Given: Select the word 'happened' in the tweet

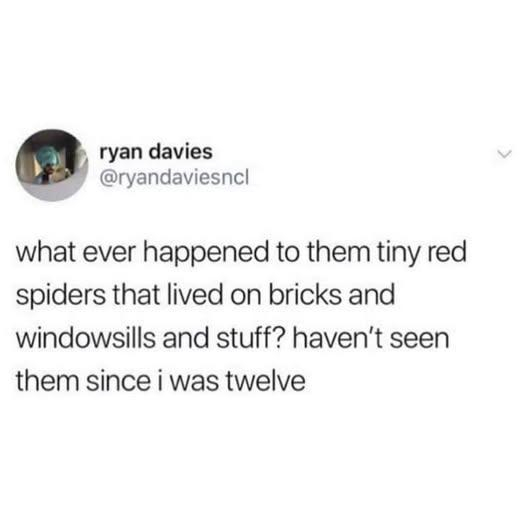Looking at the screenshot, I should click(206, 254).
